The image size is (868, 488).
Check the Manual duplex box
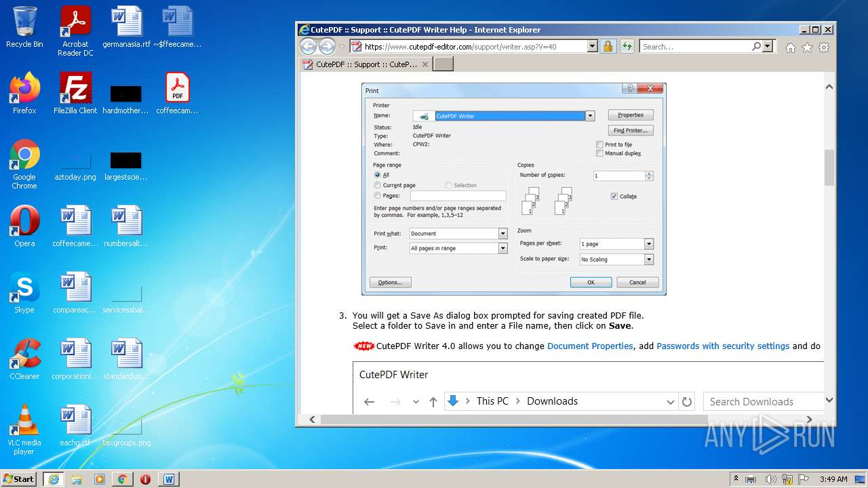pos(599,153)
